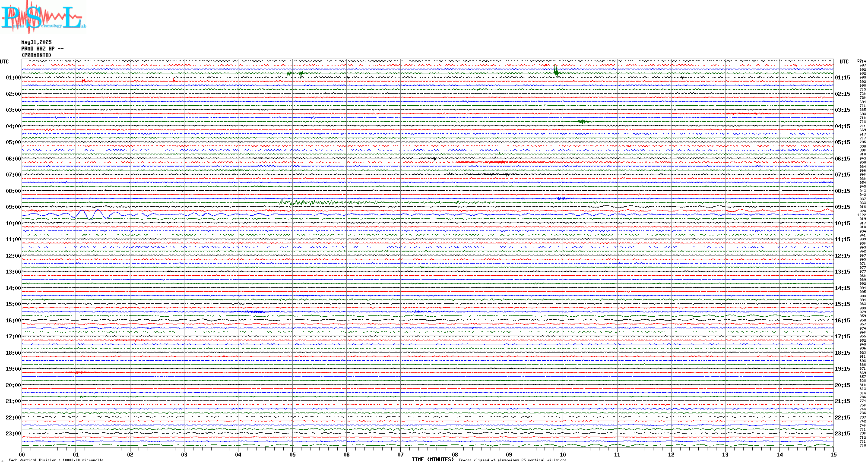Click the 19:15 end-time label
Screen dimensions: 868x466
843,369
